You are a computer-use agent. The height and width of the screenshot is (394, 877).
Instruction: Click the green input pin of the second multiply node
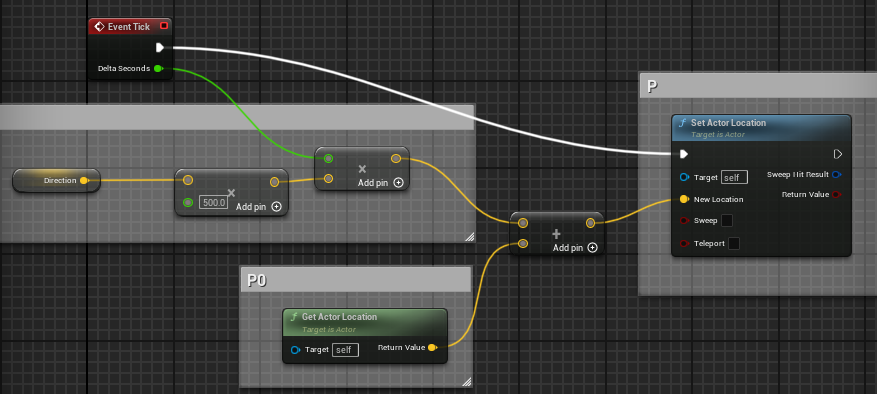328,158
